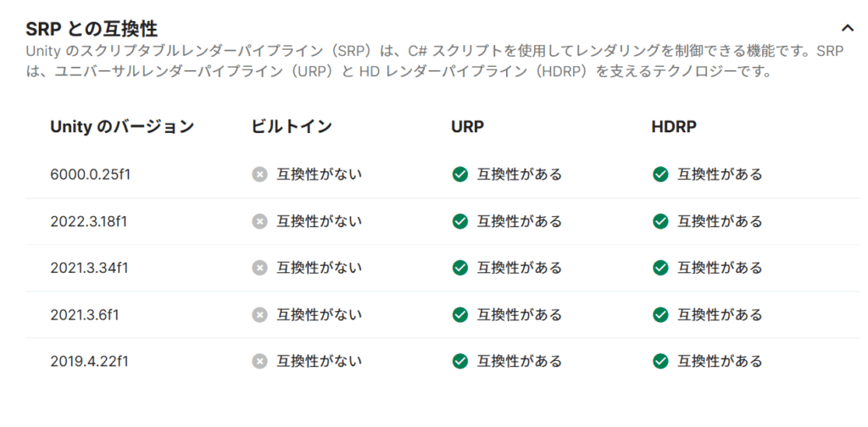Click the HDRP green check in 2021.3.34f1 row
868x427 pixels.
click(660, 268)
